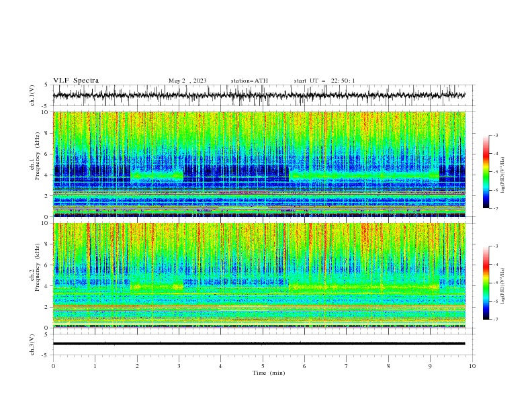
Task: Click the ch.1 'Frequency (kHz)' axis label
Action: [x=37, y=156]
